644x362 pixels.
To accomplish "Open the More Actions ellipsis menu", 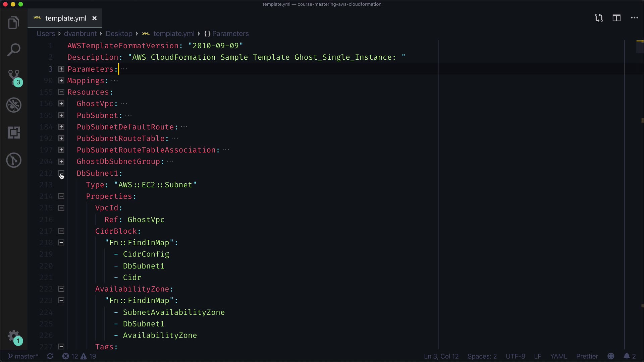I will tap(634, 18).
